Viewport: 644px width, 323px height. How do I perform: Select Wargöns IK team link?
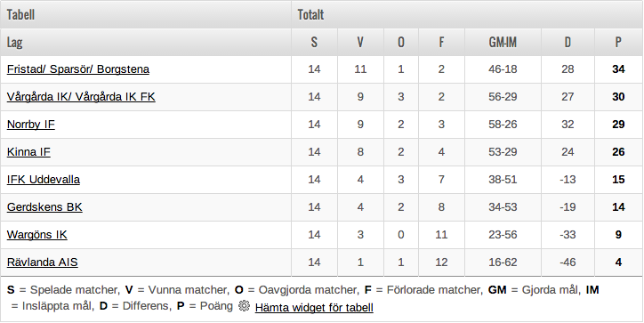tap(37, 235)
